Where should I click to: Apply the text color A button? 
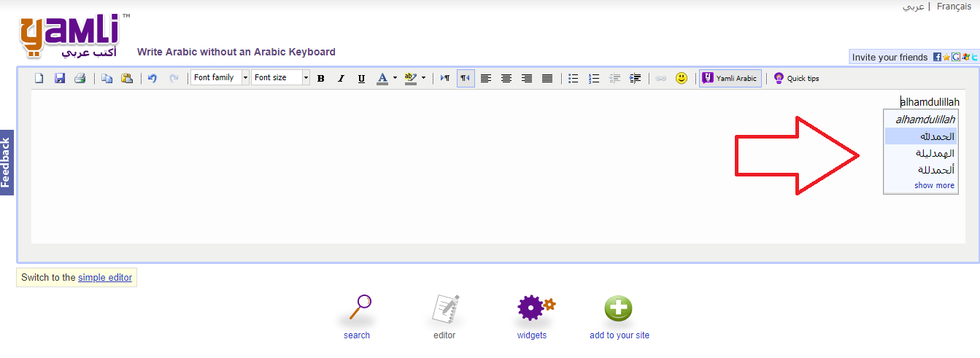tap(382, 78)
